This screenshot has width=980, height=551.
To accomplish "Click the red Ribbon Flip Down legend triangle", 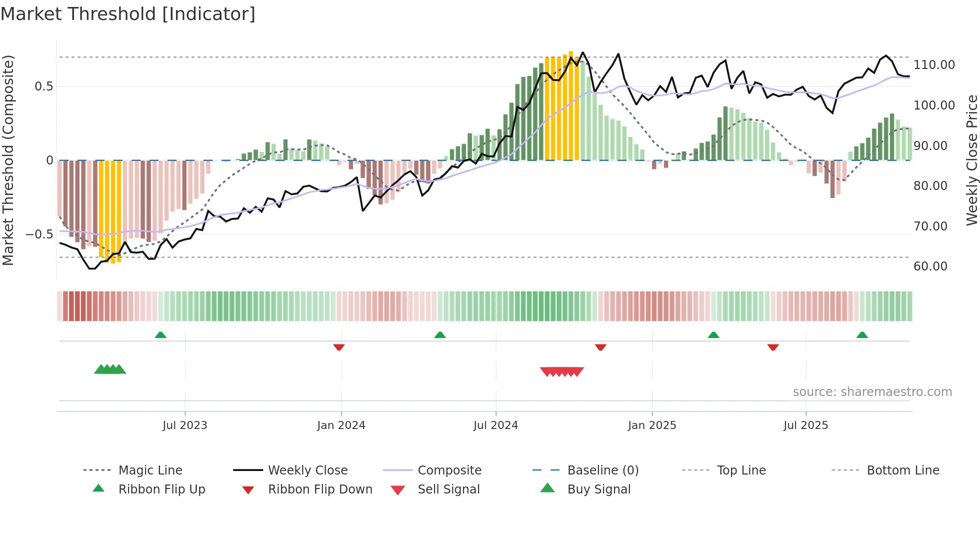I will 248,490.
